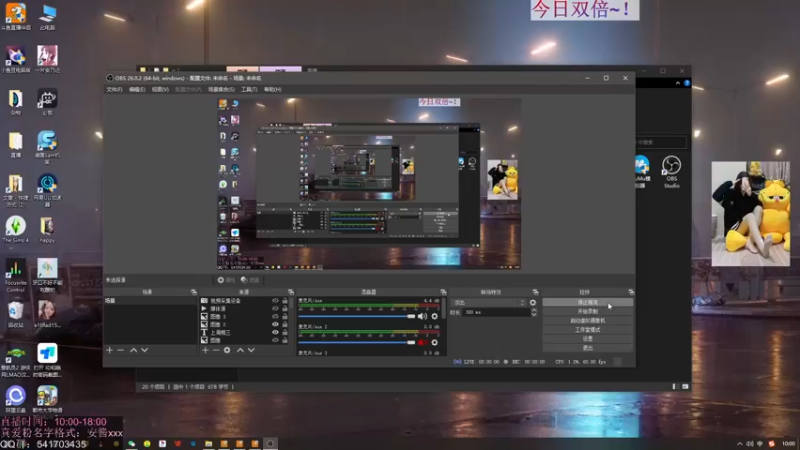Add a new source with plus icon
The width and height of the screenshot is (800, 450).
[205, 350]
